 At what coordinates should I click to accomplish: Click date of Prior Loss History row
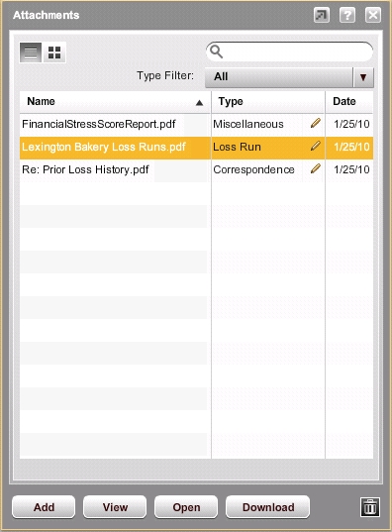pos(351,169)
